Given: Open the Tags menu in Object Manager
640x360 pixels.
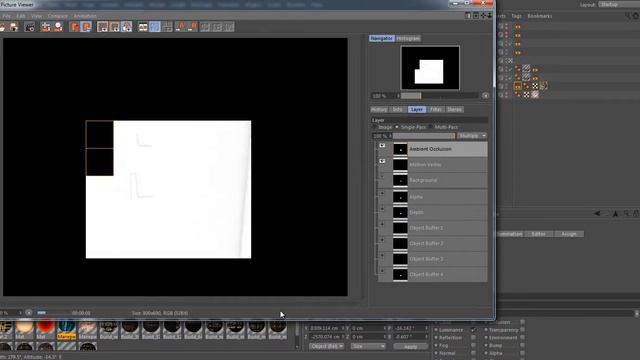Looking at the screenshot, I should point(516,16).
